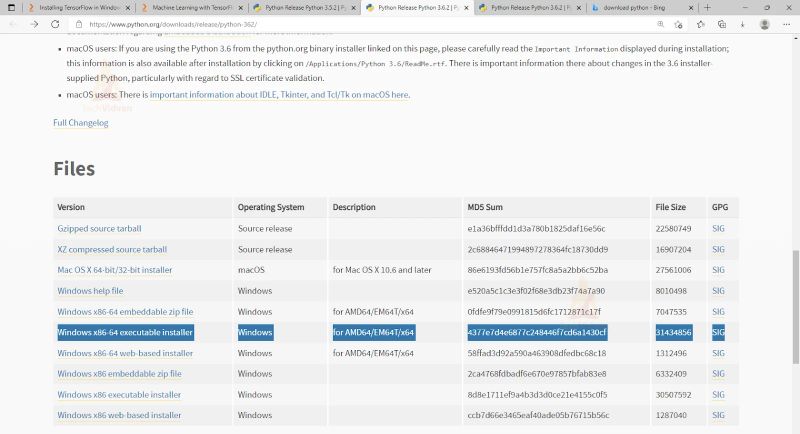Screen dimensions: 800x434
Task: Go forward using the arrow button
Action: 34,24
